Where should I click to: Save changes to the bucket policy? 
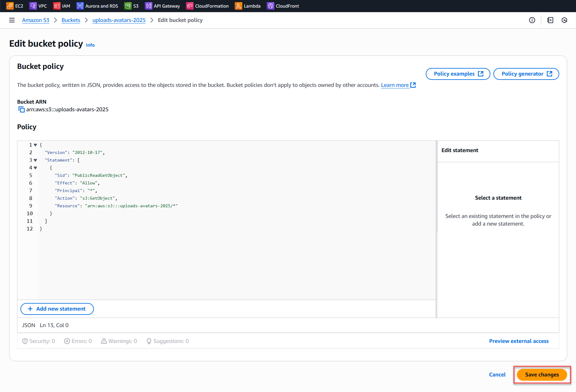click(x=542, y=375)
